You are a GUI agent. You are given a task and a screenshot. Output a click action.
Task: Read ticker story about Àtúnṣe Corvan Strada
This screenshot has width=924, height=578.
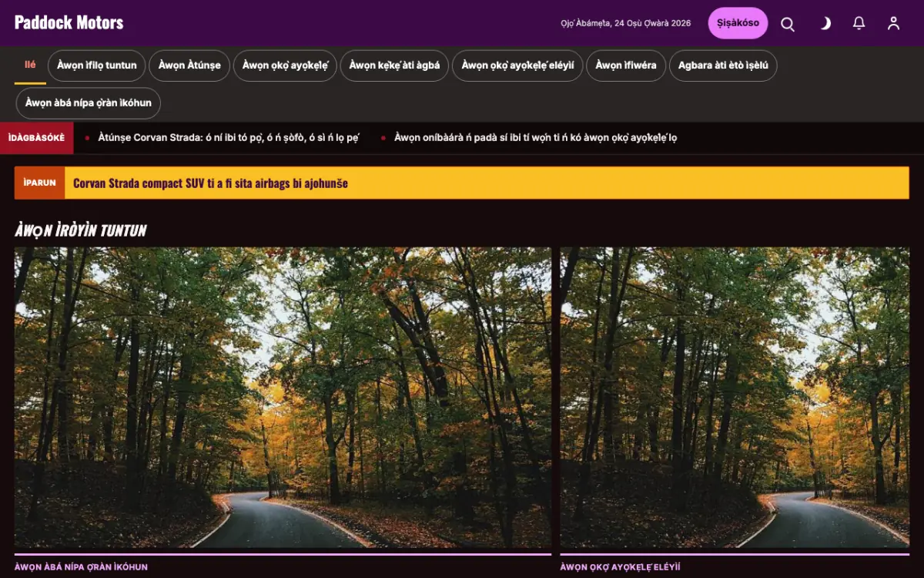(x=229, y=138)
